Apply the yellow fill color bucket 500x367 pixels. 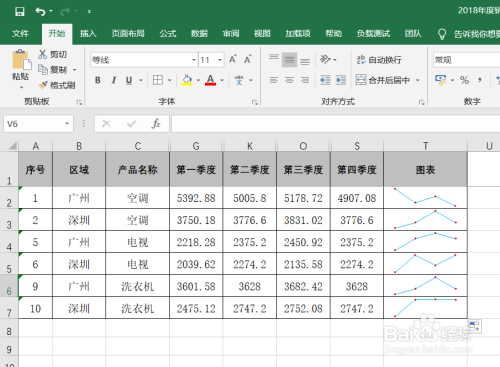point(187,80)
